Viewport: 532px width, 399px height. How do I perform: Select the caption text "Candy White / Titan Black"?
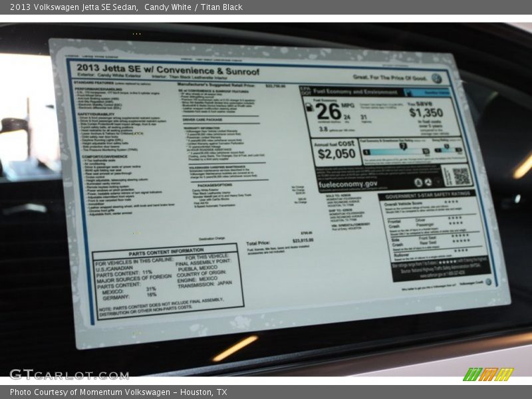point(194,7)
